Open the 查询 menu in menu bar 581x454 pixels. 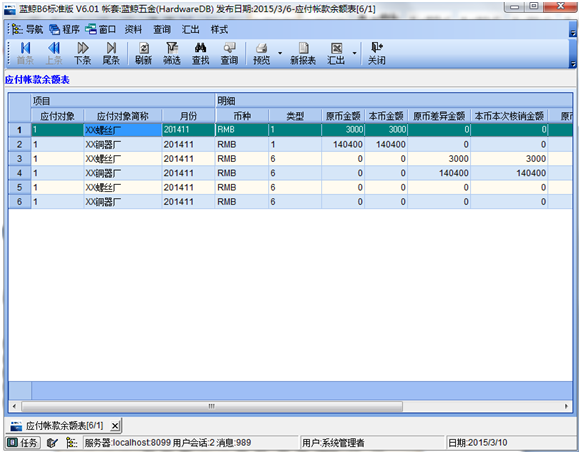[162, 29]
